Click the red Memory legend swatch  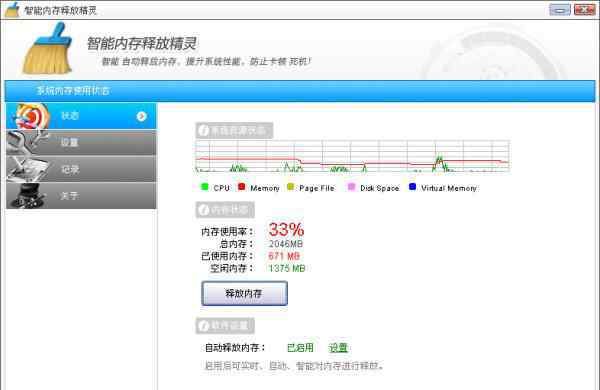click(241, 187)
